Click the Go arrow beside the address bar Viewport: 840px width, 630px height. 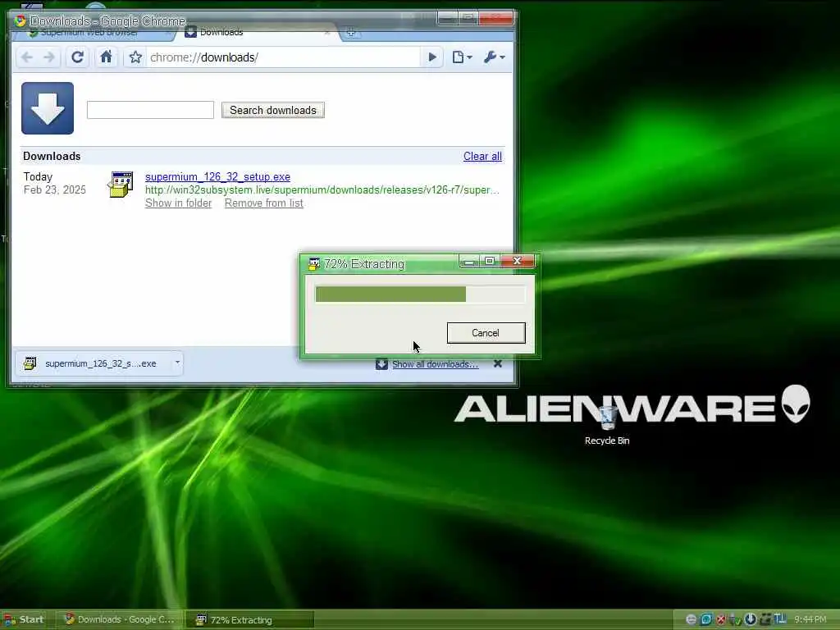432,57
